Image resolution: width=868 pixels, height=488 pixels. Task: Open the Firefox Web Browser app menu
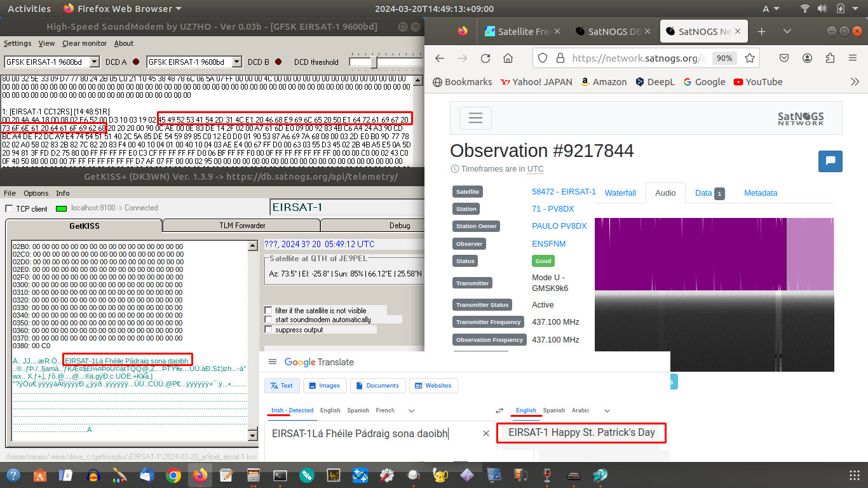123,9
